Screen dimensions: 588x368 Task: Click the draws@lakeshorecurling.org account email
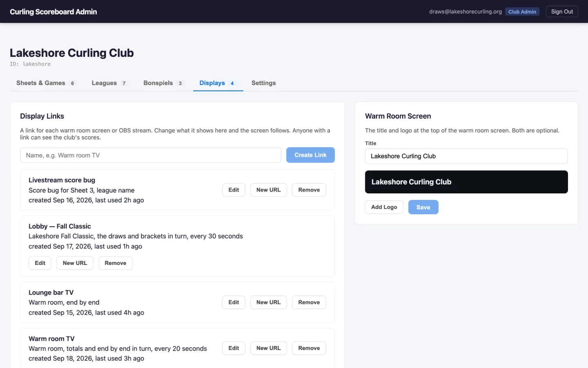[x=465, y=11]
